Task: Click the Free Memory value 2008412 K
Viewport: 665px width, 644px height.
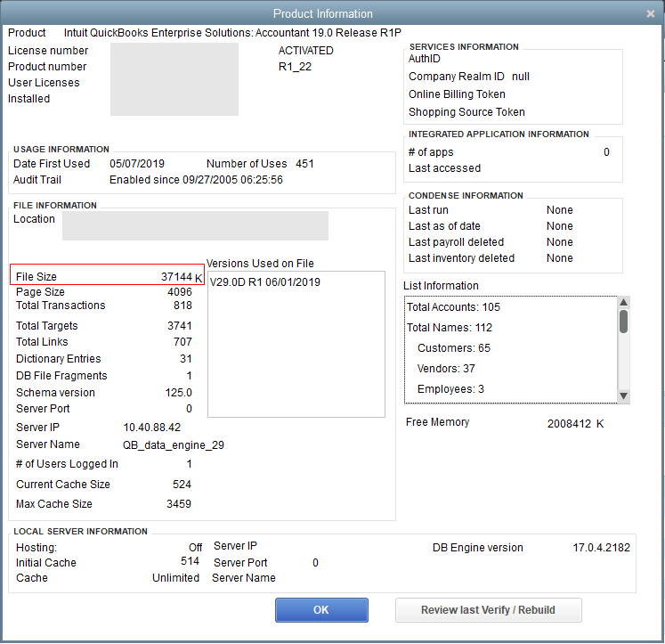Action: point(575,424)
